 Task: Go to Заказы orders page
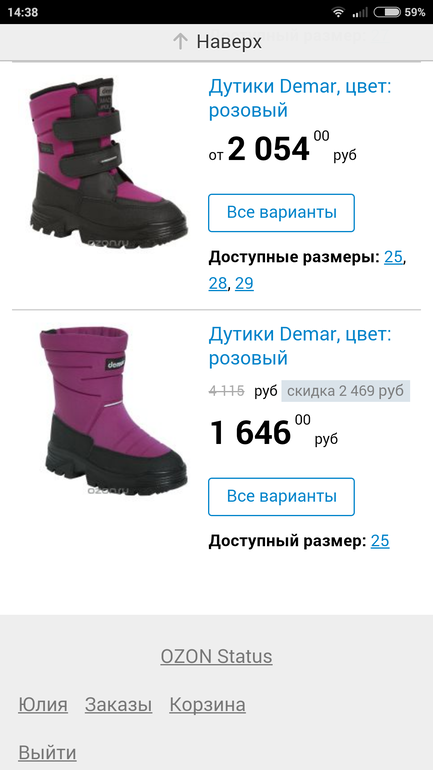click(x=118, y=705)
